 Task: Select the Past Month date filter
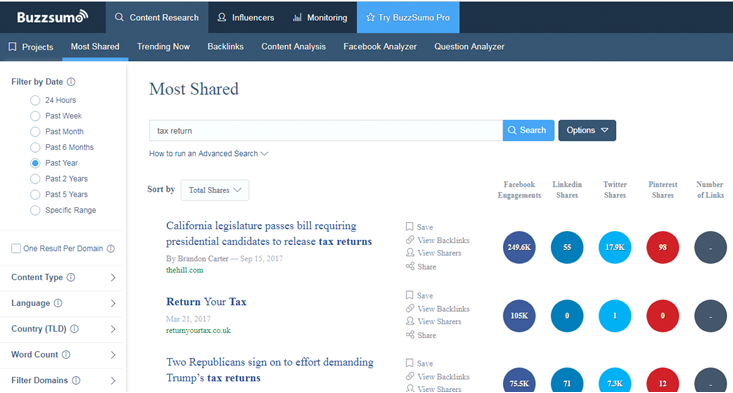coord(35,131)
